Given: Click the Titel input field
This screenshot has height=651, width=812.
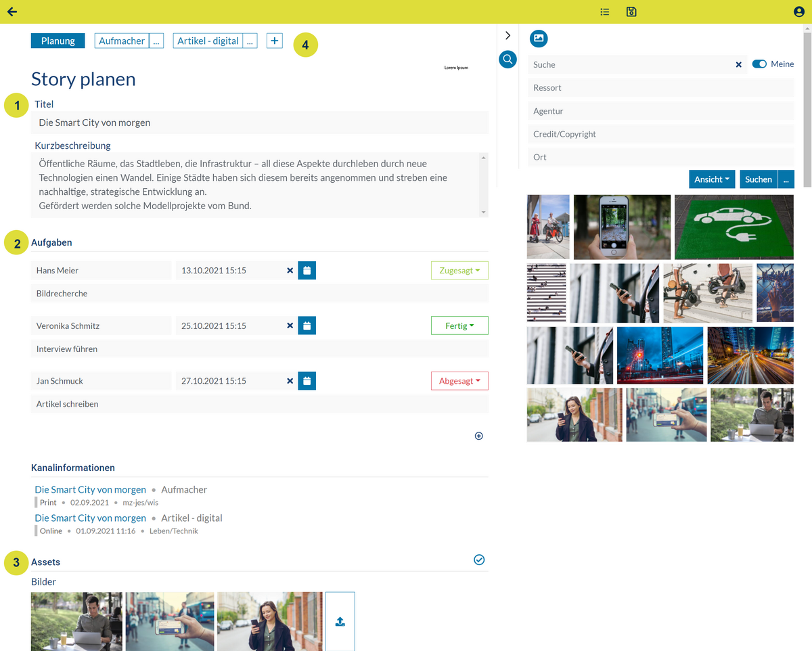Looking at the screenshot, I should (260, 122).
